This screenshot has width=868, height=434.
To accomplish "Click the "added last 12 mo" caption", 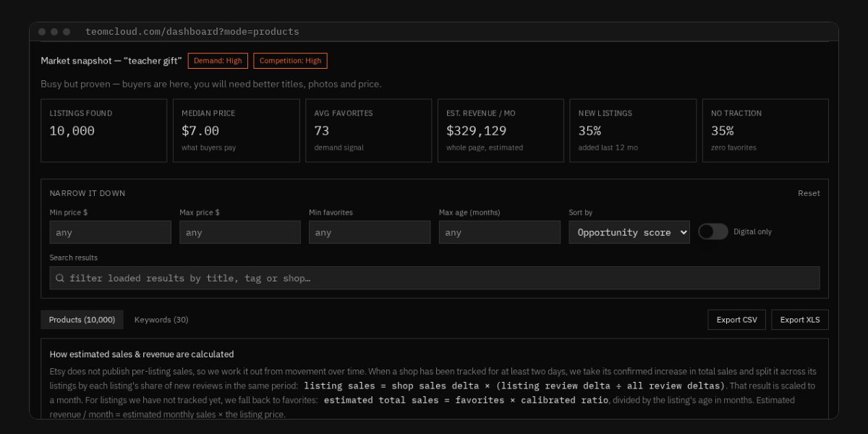I will (608, 148).
